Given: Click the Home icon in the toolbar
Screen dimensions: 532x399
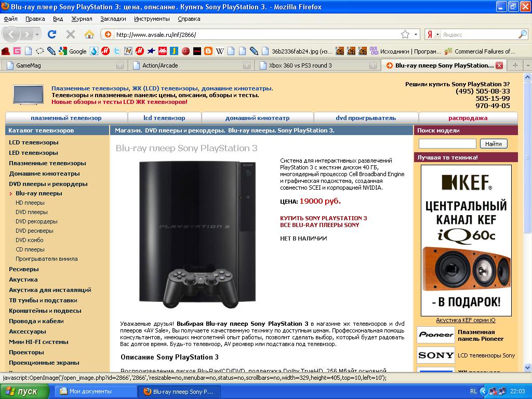Looking at the screenshot, I should [x=89, y=34].
